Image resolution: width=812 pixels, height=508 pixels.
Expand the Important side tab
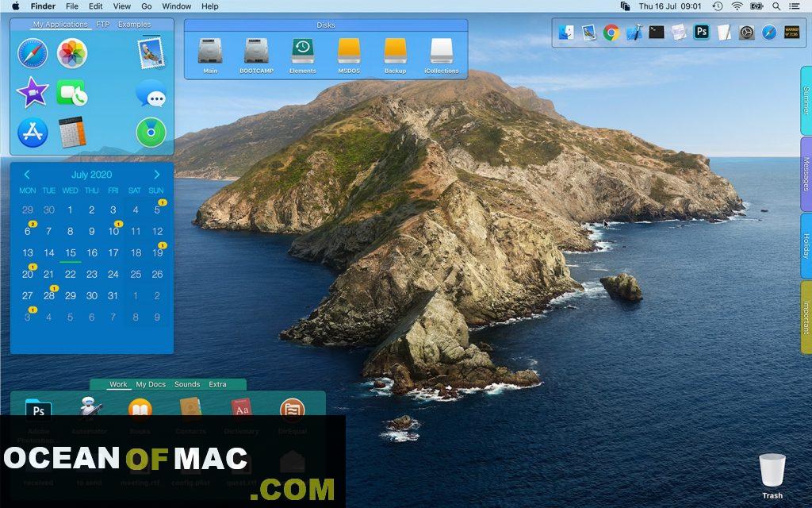click(806, 317)
